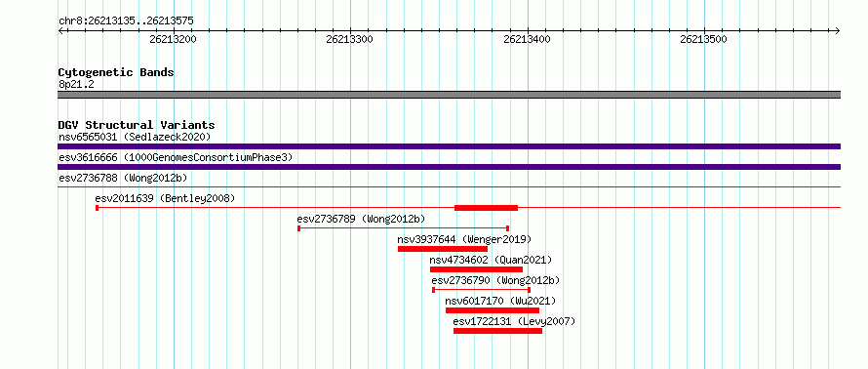Select the nsv6017170 red variant bar

(x=493, y=310)
